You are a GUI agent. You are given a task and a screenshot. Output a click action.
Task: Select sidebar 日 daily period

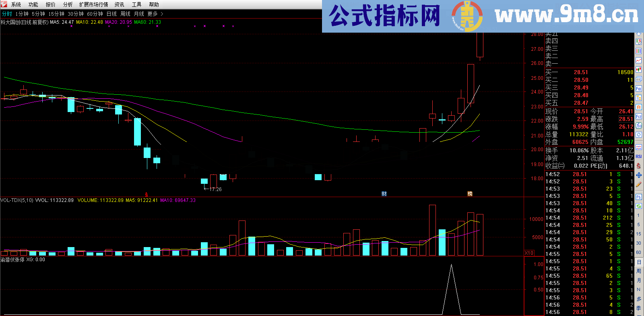point(639,262)
